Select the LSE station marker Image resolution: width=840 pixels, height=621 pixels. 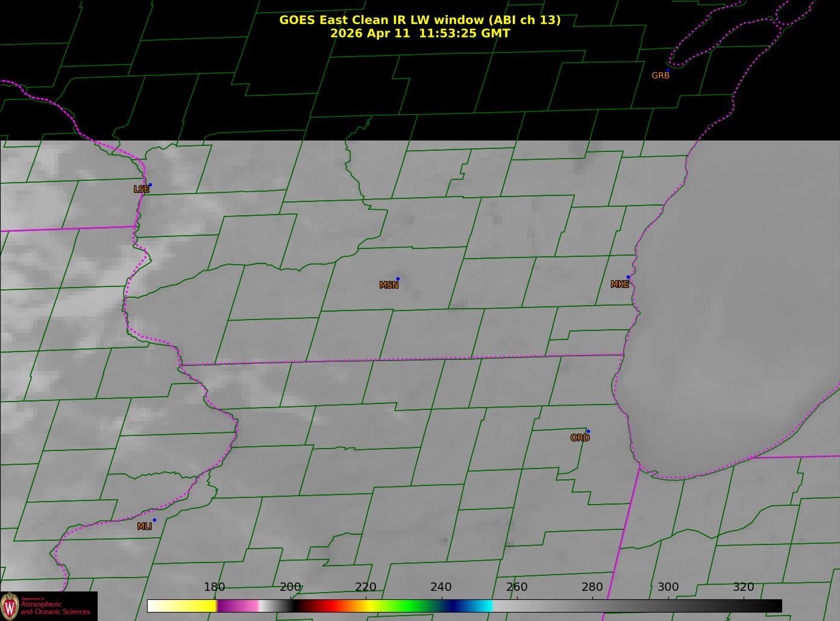(150, 185)
